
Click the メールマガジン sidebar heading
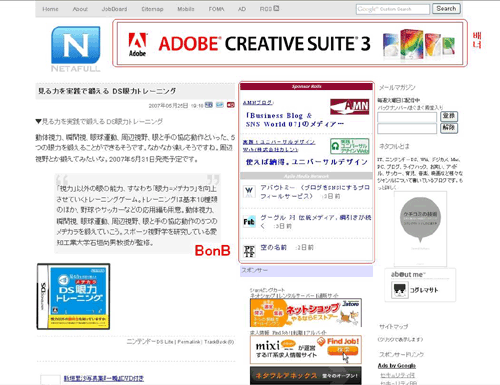pyautogui.click(x=397, y=87)
